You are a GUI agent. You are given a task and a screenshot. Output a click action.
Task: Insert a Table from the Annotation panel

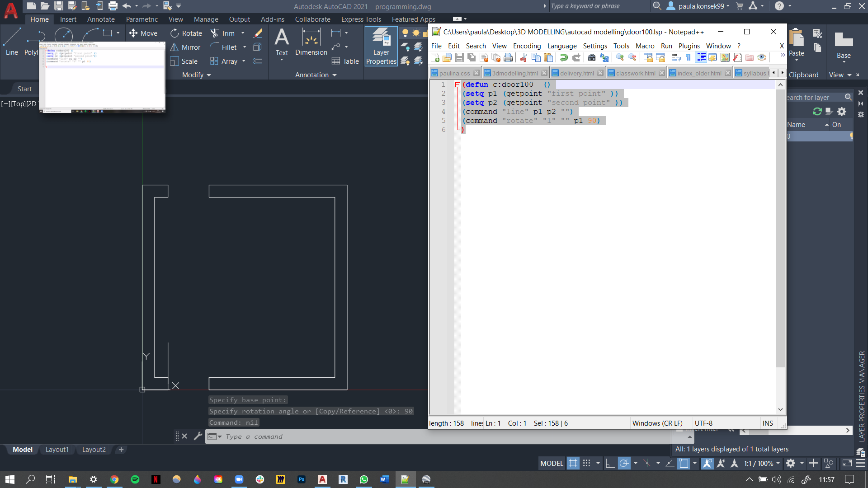tap(345, 61)
